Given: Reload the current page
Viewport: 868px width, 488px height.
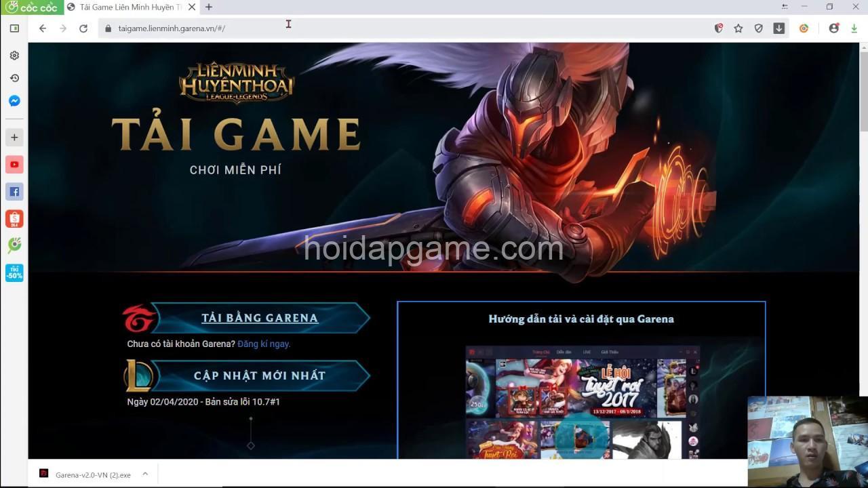Looking at the screenshot, I should coord(83,28).
